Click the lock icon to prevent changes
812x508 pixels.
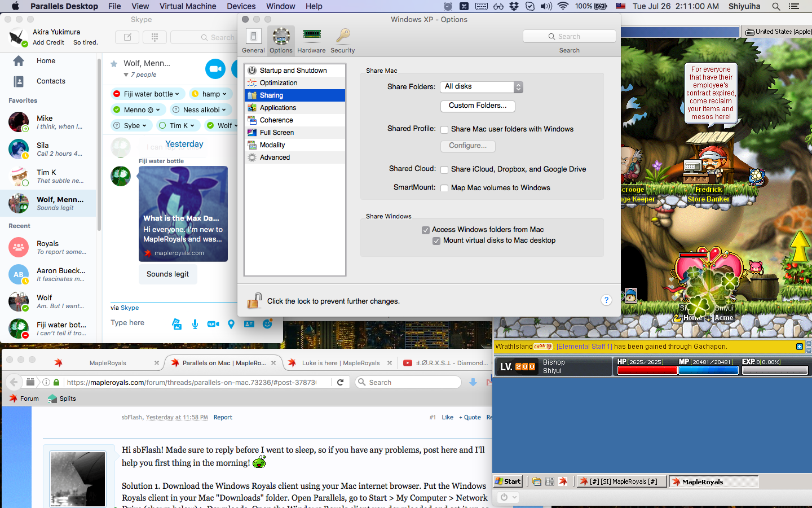(x=254, y=300)
